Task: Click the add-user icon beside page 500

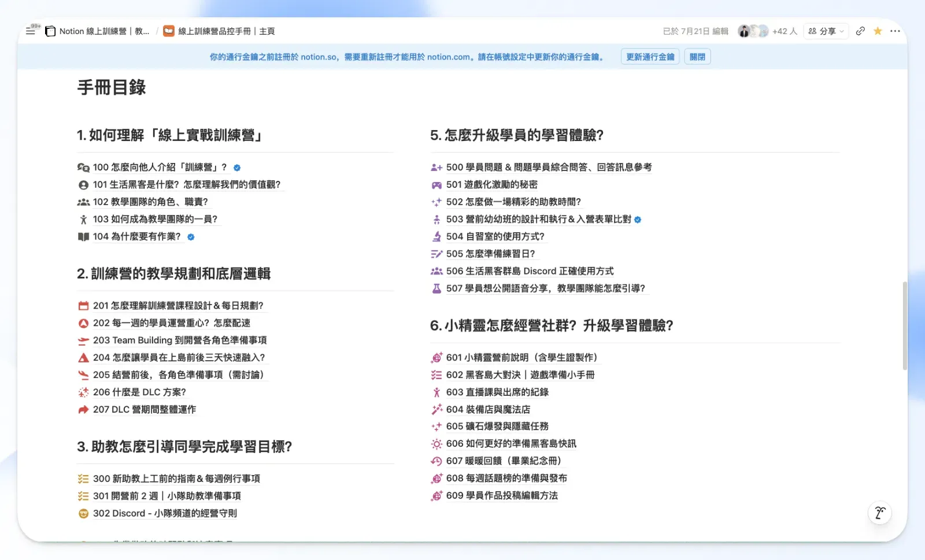Action: (436, 168)
